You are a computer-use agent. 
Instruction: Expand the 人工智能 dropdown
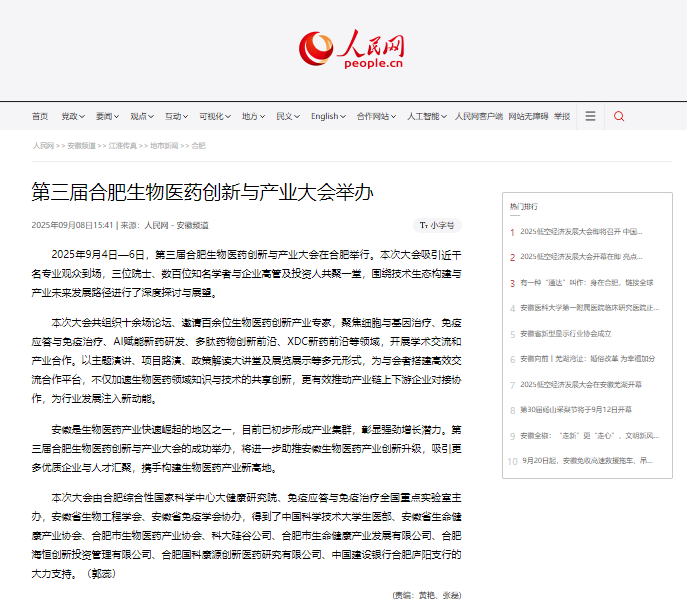pos(427,116)
